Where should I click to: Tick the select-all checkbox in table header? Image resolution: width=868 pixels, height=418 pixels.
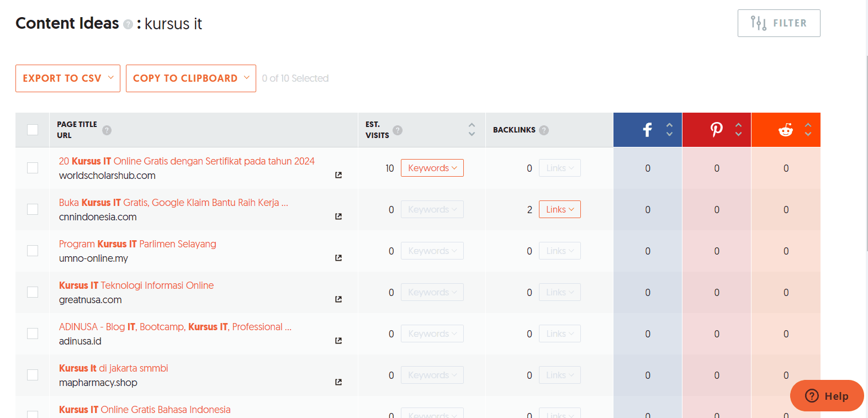tap(33, 130)
